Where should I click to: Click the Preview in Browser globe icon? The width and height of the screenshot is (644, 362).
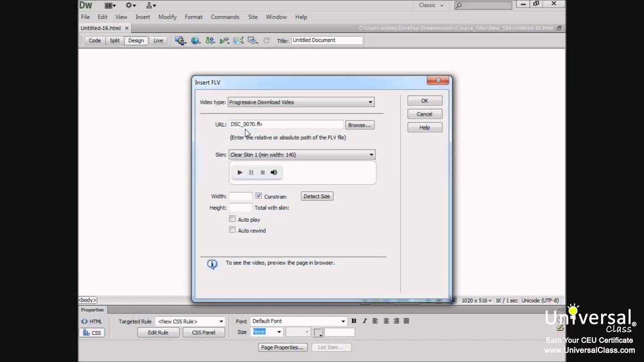tap(195, 41)
